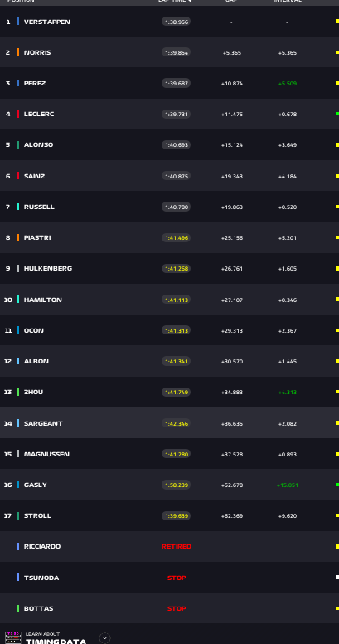This screenshot has width=339, height=644.
Task: Click Verstappen's blue team color bar
Action: coord(18,22)
